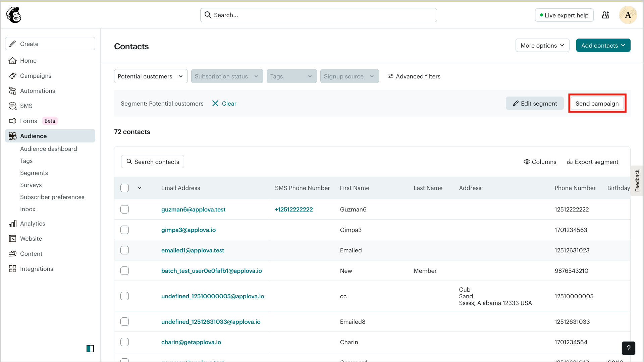The width and height of the screenshot is (644, 362).
Task: Click the Analytics bar chart icon
Action: click(12, 224)
